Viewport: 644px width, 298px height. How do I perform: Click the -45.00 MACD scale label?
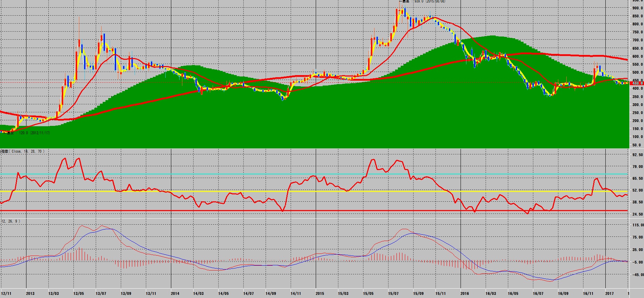[638, 275]
